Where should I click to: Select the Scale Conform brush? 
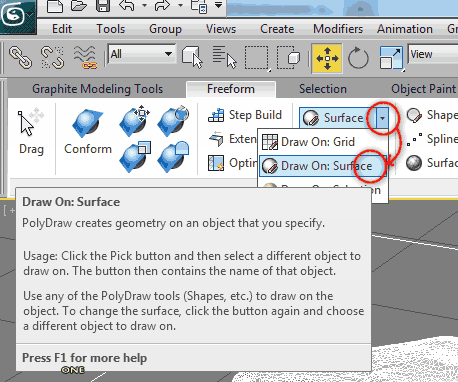pos(135,157)
